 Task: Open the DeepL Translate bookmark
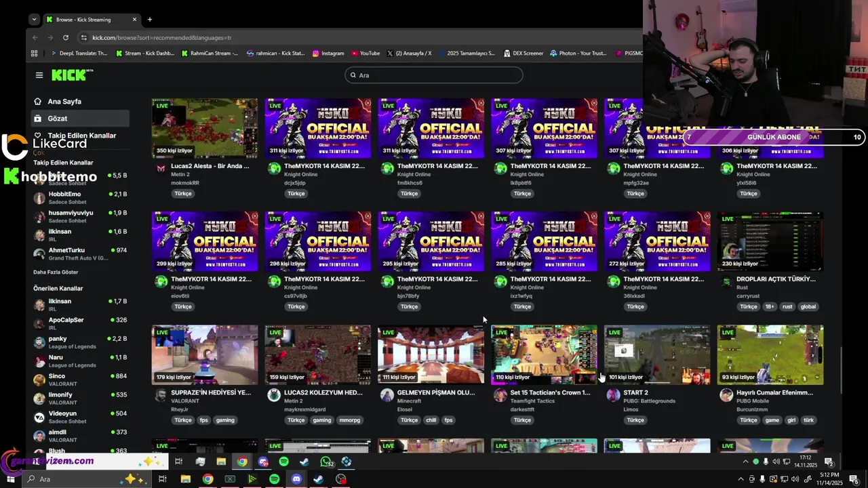(x=78, y=53)
